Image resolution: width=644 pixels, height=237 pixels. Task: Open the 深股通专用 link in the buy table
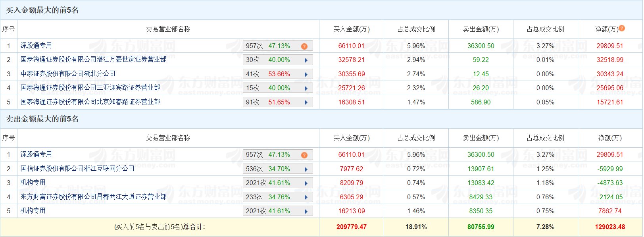click(36, 46)
